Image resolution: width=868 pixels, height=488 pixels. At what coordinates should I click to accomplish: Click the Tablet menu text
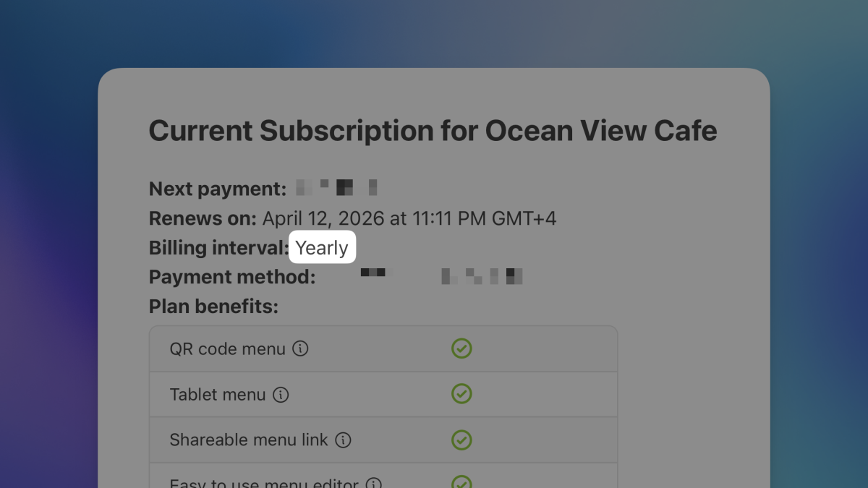[218, 395]
